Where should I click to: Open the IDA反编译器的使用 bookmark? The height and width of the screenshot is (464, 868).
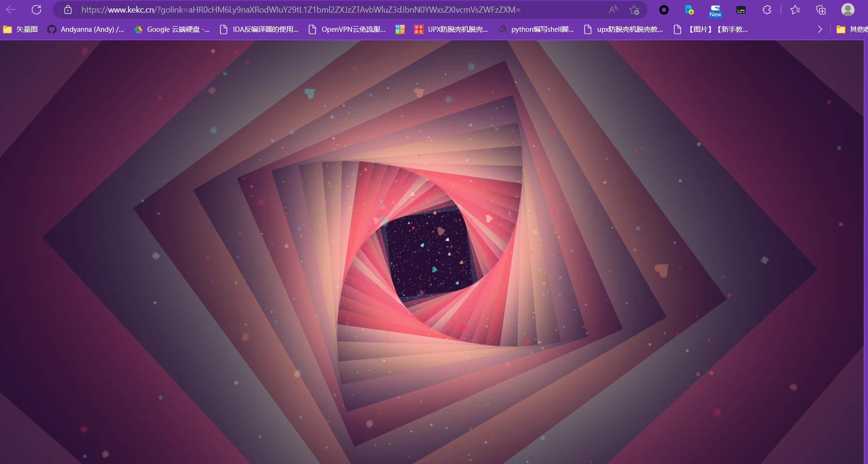259,29
